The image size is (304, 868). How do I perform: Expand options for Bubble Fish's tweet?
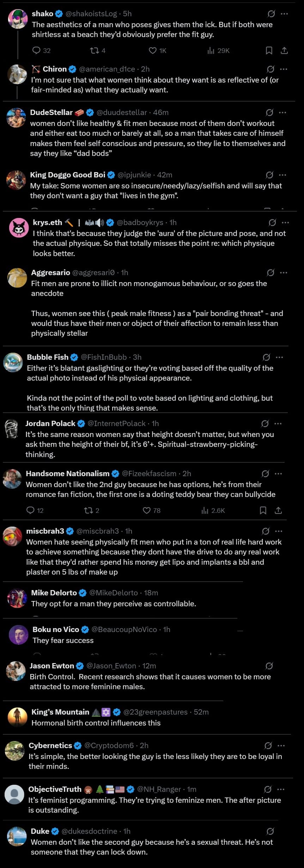[x=279, y=357]
